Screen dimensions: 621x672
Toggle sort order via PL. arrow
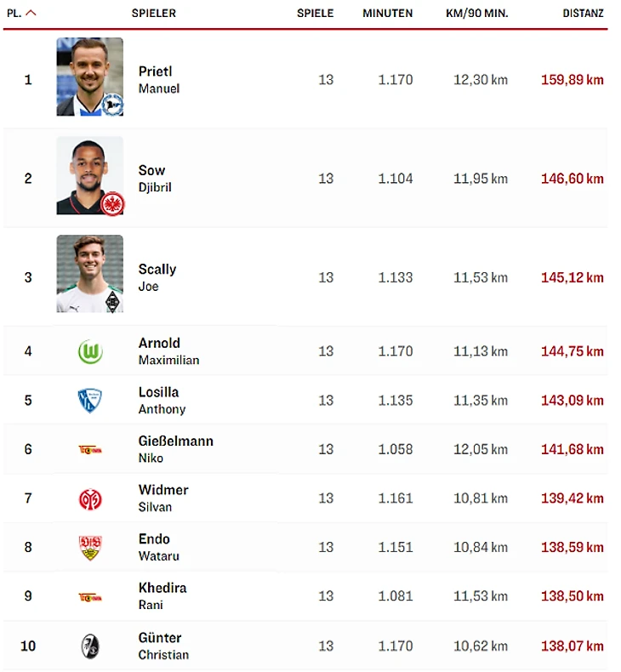click(31, 14)
